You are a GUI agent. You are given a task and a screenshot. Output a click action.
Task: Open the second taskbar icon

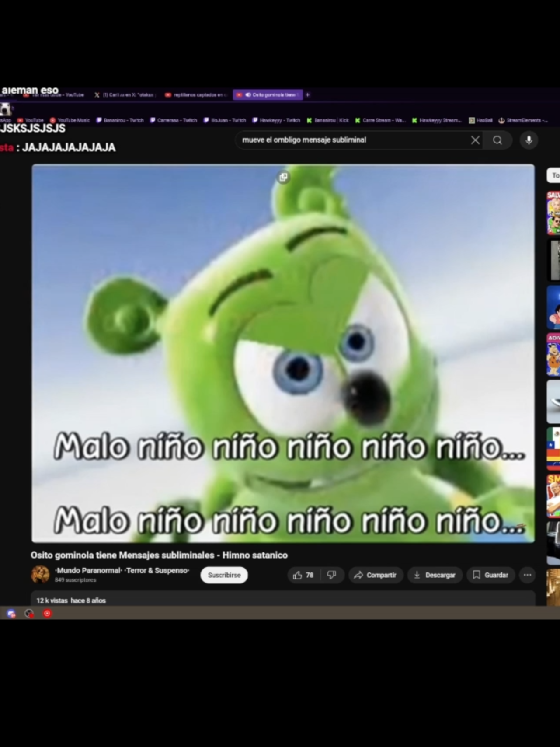(x=29, y=614)
